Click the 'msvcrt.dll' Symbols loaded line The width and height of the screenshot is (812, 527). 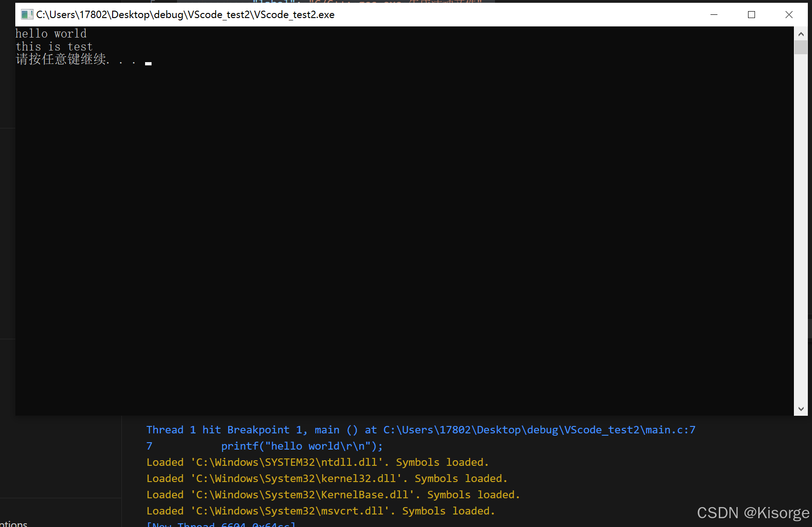coord(321,511)
